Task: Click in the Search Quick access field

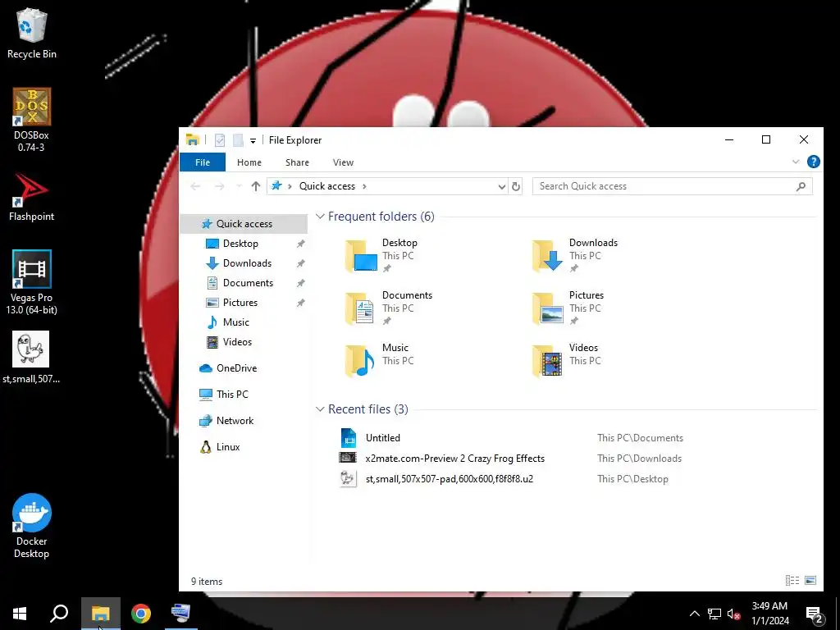Action: [673, 186]
